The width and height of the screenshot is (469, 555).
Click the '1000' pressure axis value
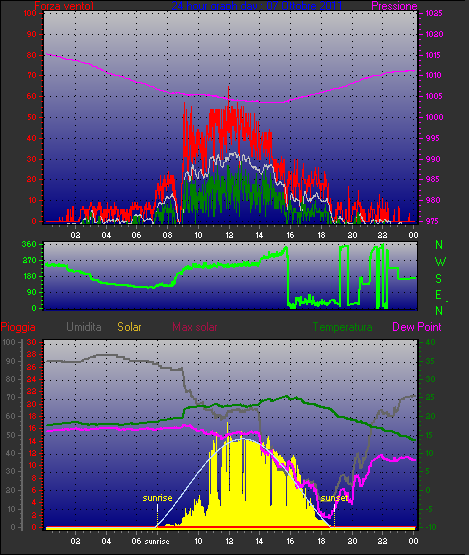point(434,117)
